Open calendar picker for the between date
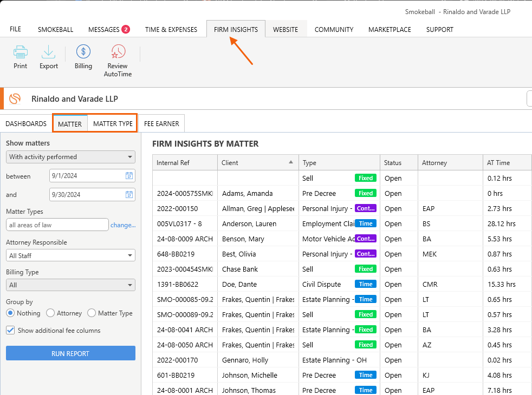The image size is (532, 395). [129, 175]
